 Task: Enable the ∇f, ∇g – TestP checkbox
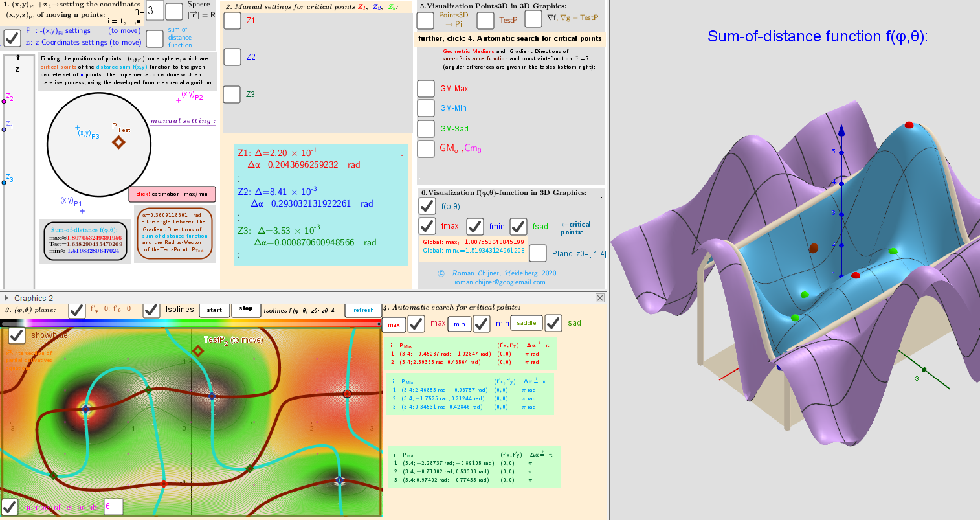click(533, 19)
